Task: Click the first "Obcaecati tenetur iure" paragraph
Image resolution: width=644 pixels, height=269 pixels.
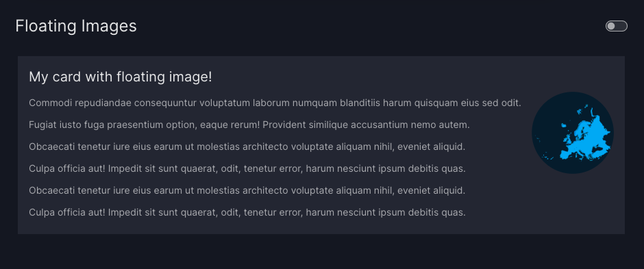Action: pyautogui.click(x=247, y=146)
